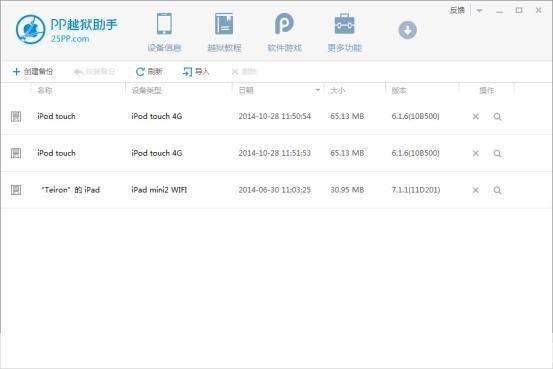Open the title bar dropdown menu arrow
Viewport: 553px width, 369px height.
tap(479, 11)
